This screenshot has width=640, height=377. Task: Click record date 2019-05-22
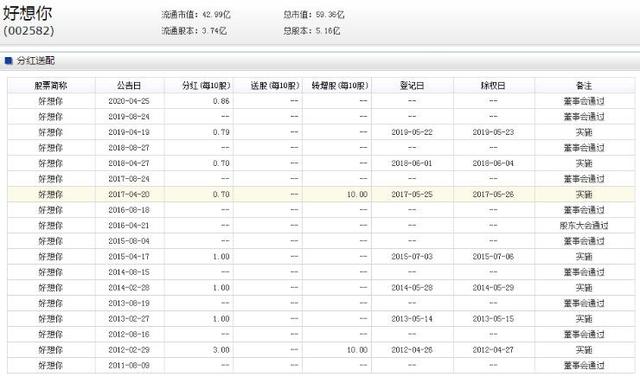(x=412, y=132)
